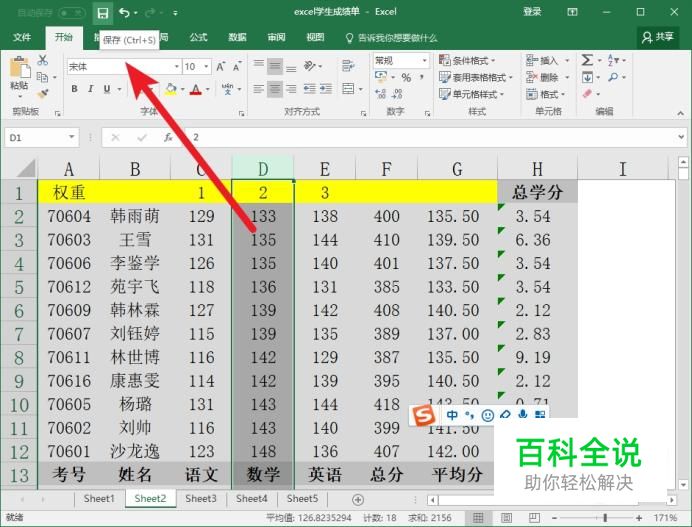Viewport: 692px width, 527px height.
Task: Click the AutoSum sigma icon
Action: [587, 60]
